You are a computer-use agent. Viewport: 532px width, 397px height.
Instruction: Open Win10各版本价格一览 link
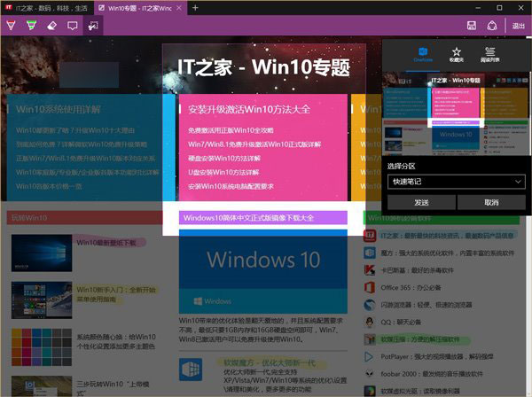pos(49,186)
